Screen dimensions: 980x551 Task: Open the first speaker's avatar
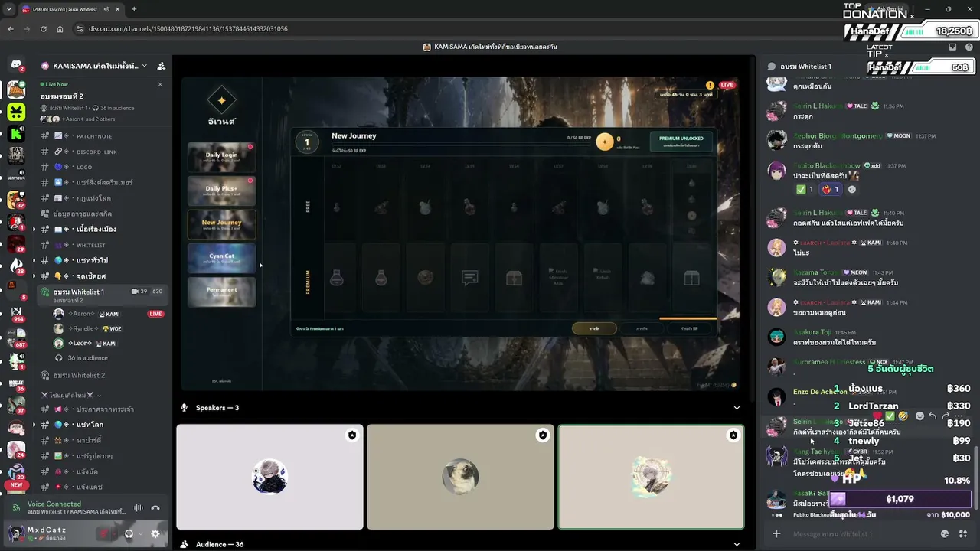point(269,478)
